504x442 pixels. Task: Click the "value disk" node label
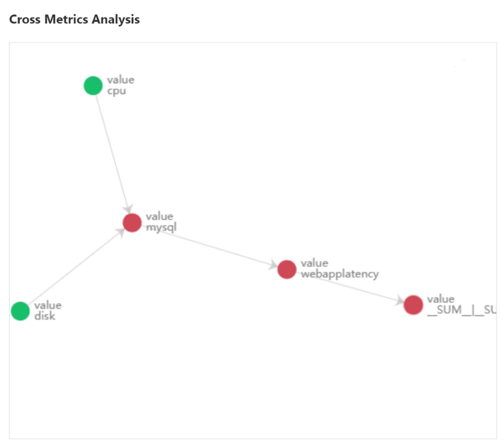(48, 311)
